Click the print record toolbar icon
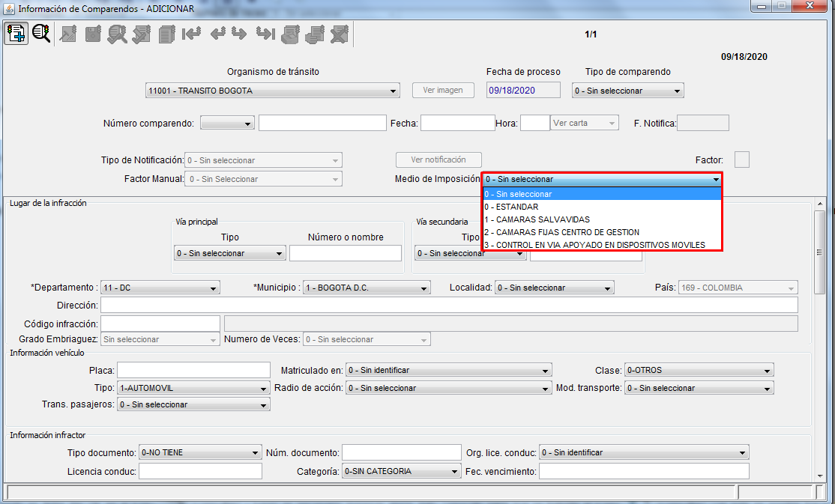835x504 pixels. pos(290,34)
